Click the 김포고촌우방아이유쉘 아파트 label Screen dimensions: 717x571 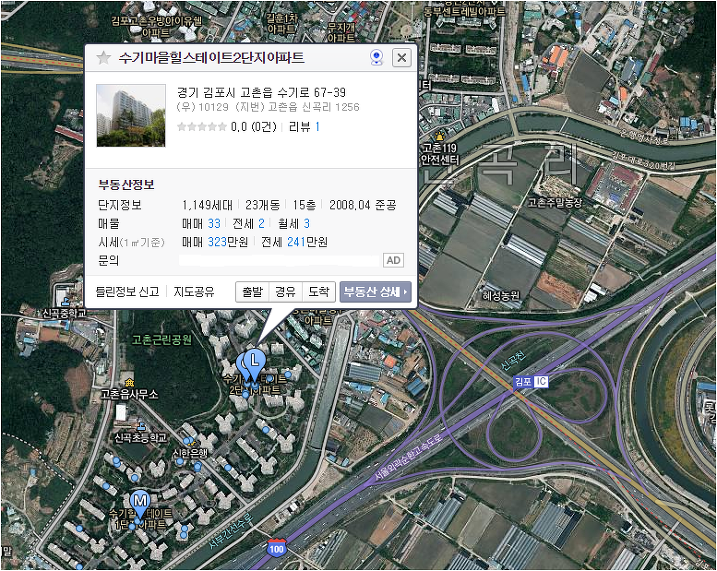(x=156, y=27)
